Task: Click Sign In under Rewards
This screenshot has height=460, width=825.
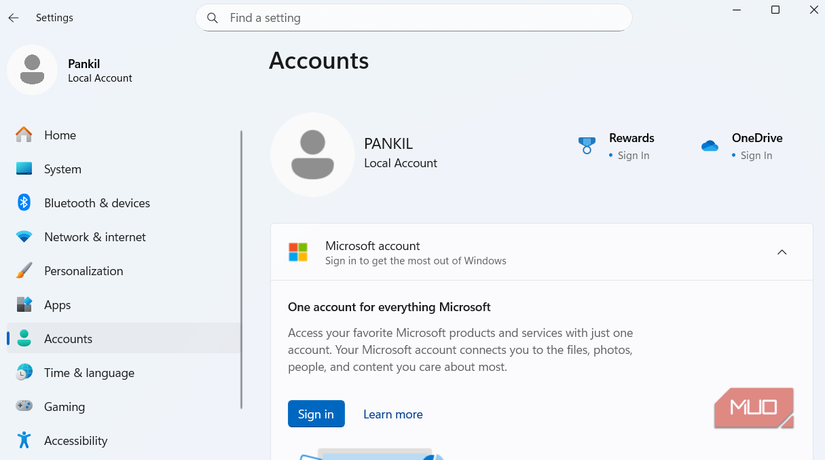Action: (x=633, y=155)
